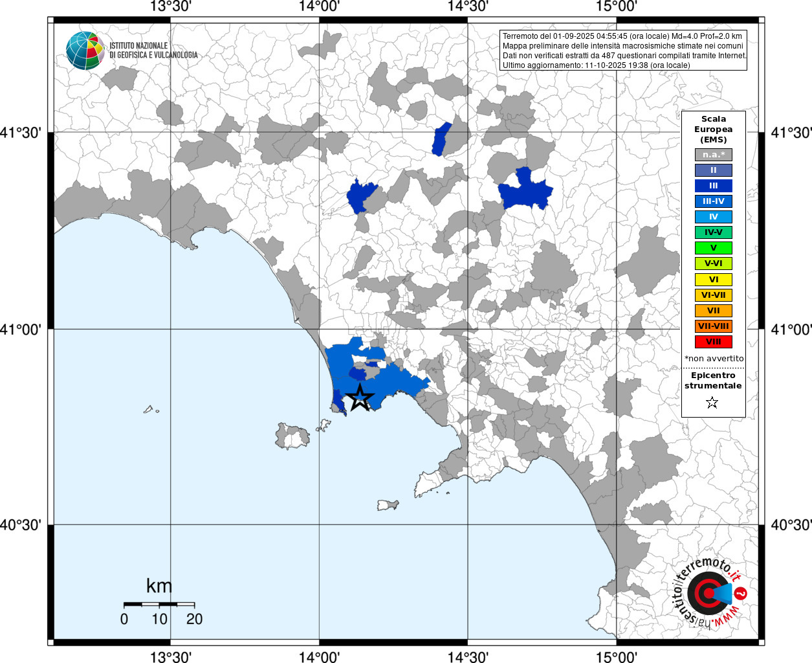Select the VII orange legend swatch
This screenshot has width=812, height=663.
tap(714, 311)
